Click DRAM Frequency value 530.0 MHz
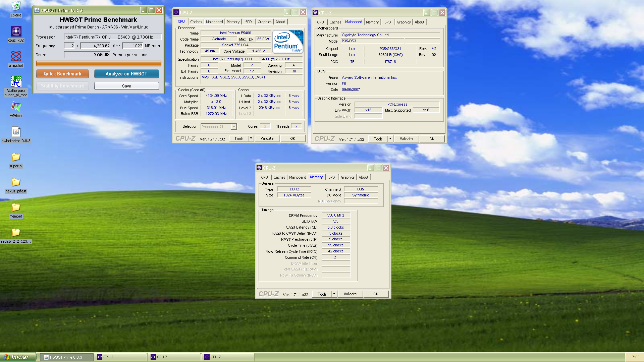This screenshot has width=644, height=362. [336, 216]
